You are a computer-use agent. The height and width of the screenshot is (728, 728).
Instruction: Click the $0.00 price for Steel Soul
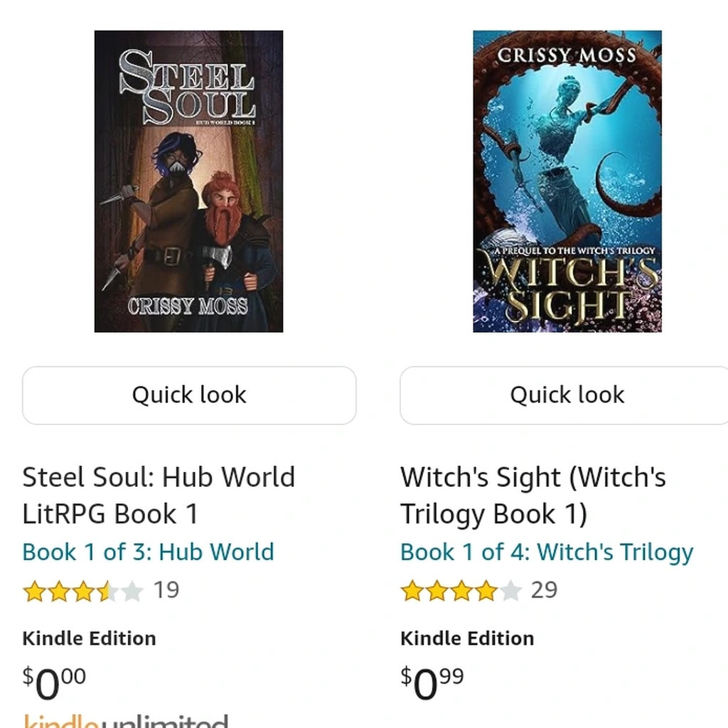(55, 682)
